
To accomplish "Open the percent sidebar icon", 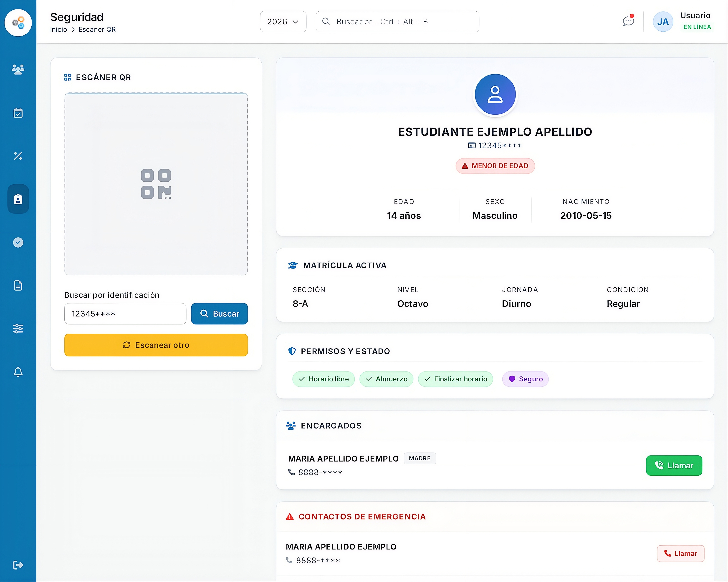I will click(x=18, y=156).
